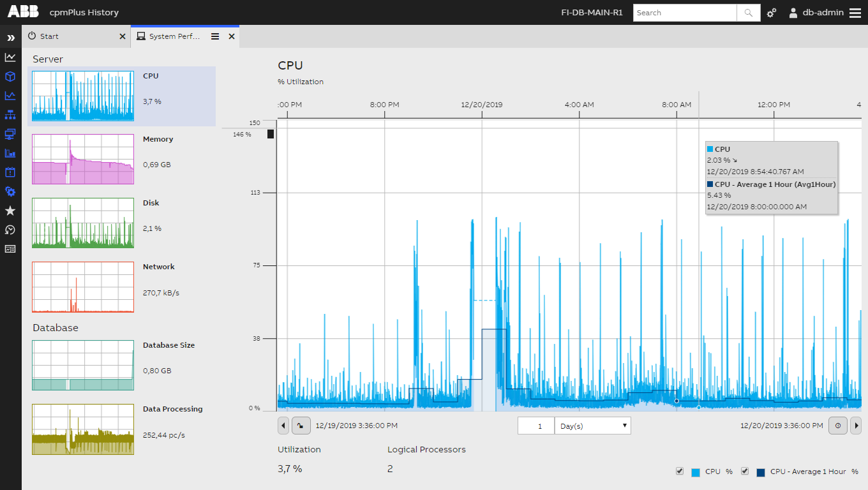Select the Network thumbnail chart

[83, 286]
